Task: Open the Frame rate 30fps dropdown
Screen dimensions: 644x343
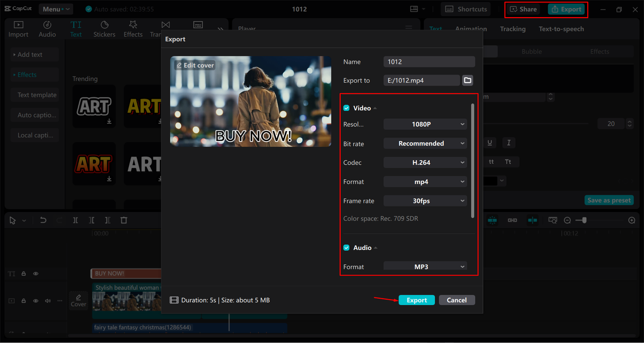Action: coord(425,201)
